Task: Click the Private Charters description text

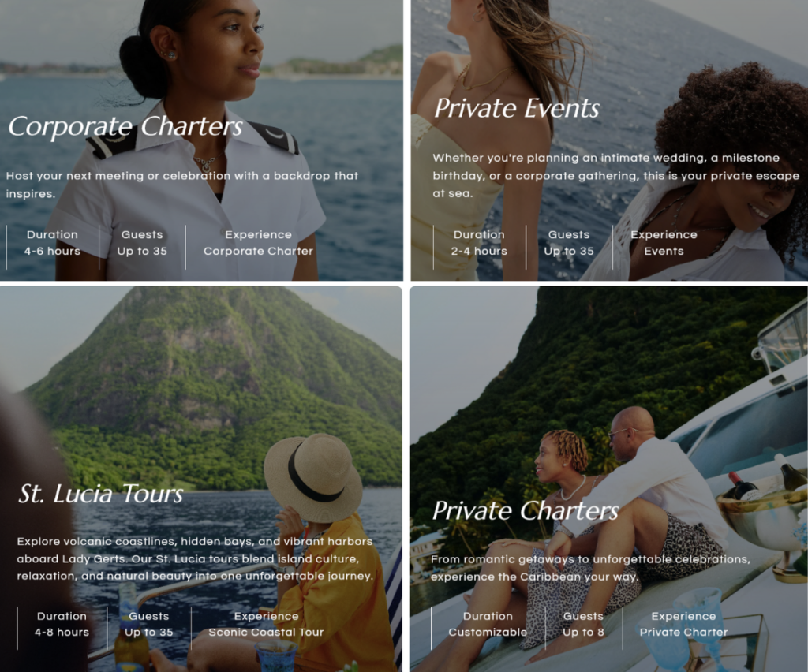Action: (x=590, y=568)
